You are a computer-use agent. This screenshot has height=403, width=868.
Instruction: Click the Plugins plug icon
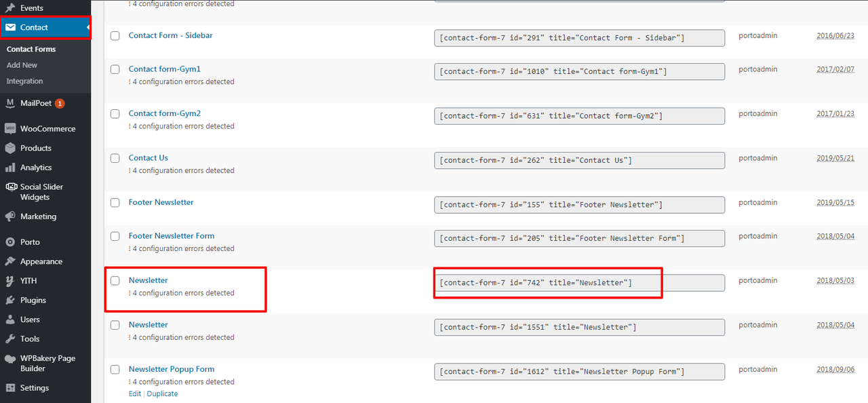pos(10,301)
